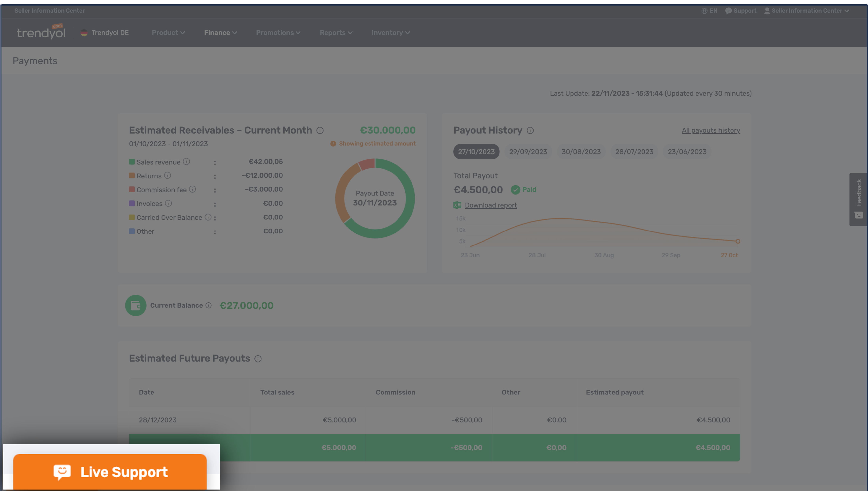The height and width of the screenshot is (491, 868).
Task: Click the globe language icon
Action: pyautogui.click(x=704, y=11)
